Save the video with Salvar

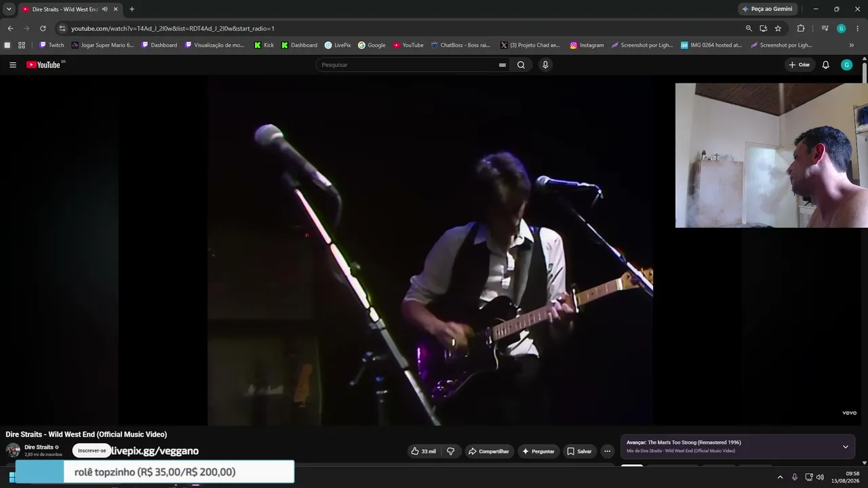point(579,451)
